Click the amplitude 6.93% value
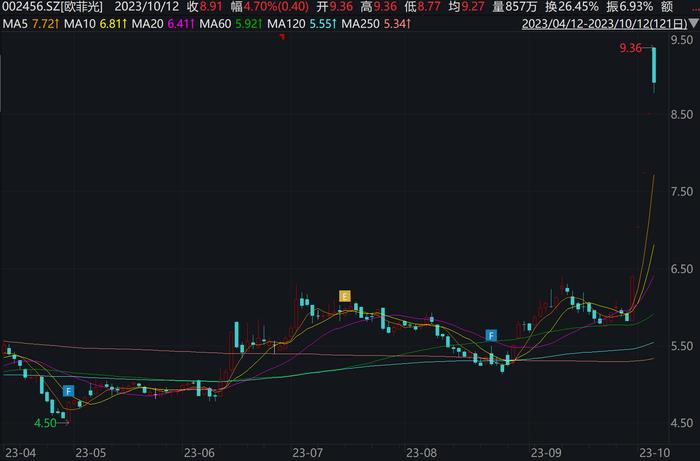 tap(637, 7)
